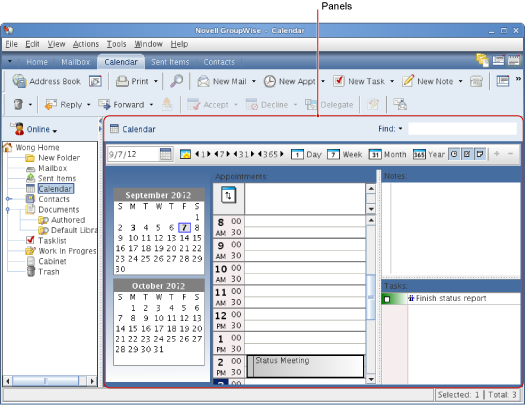This screenshot has height=405, width=526.
Task: Open date picker beside 9/7/12 field
Action: [x=165, y=154]
